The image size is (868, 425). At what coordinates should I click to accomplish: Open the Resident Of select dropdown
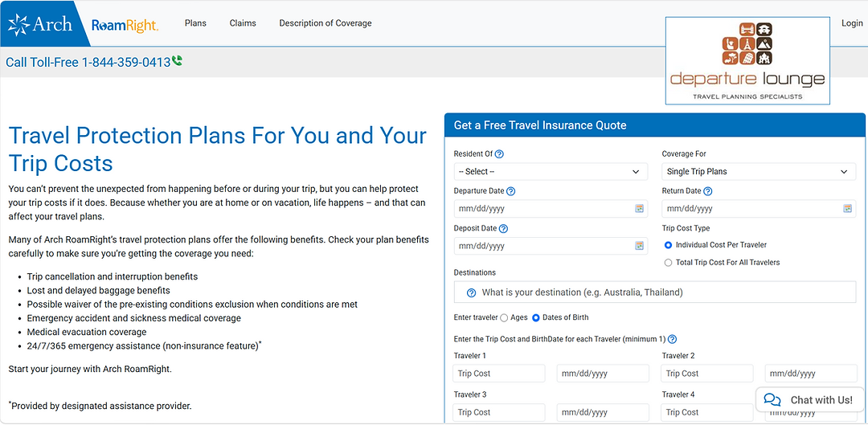pyautogui.click(x=551, y=172)
